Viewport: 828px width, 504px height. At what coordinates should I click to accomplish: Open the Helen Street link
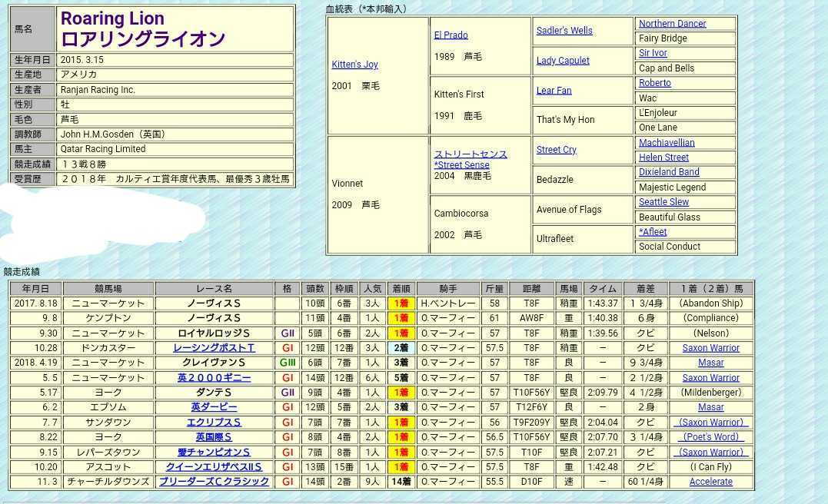[x=663, y=157]
